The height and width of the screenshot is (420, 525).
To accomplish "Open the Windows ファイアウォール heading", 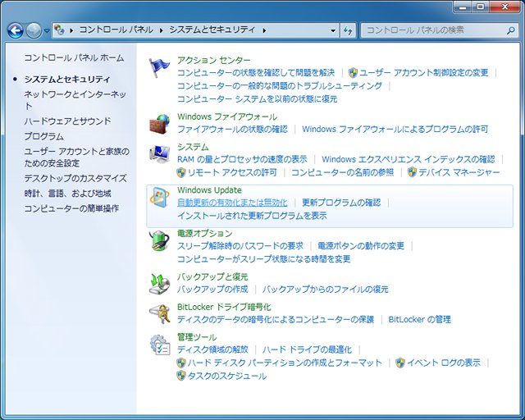I will coord(227,116).
